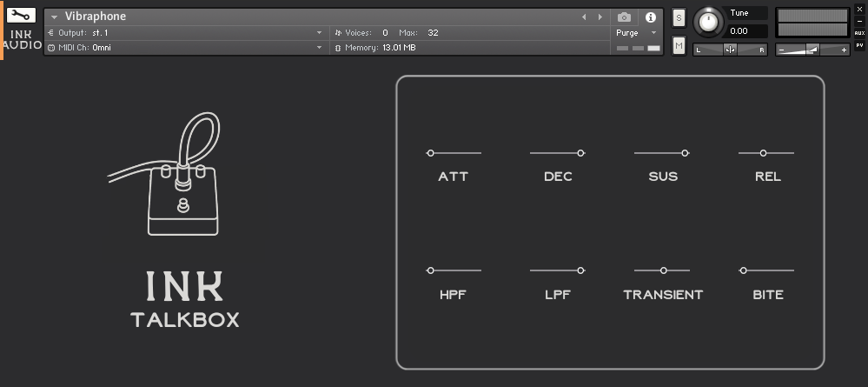Minimize the instrument view with minus icon
This screenshot has width=868, height=387.
coord(859,20)
